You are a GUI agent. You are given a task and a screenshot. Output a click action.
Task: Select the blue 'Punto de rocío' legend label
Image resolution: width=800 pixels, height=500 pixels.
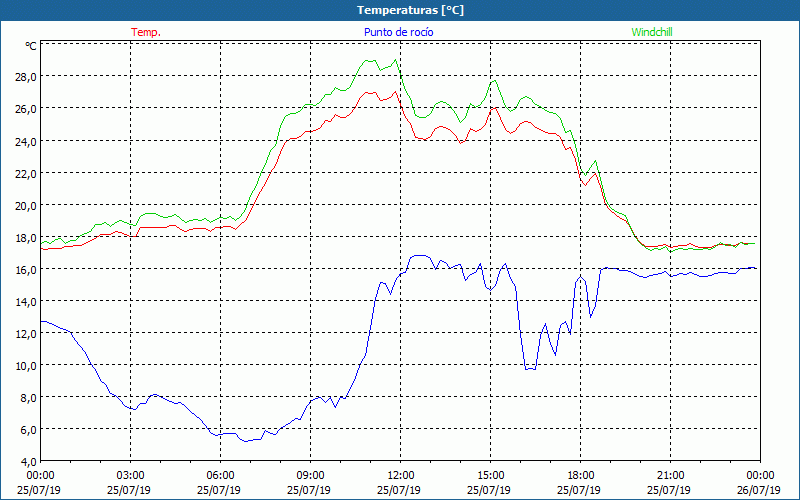[398, 32]
